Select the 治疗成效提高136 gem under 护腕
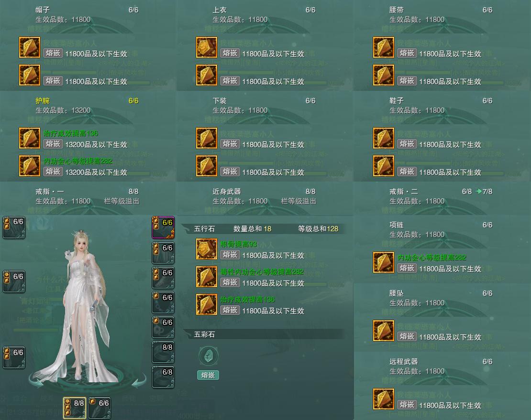Screen dimensions: 531x420 tap(30, 138)
